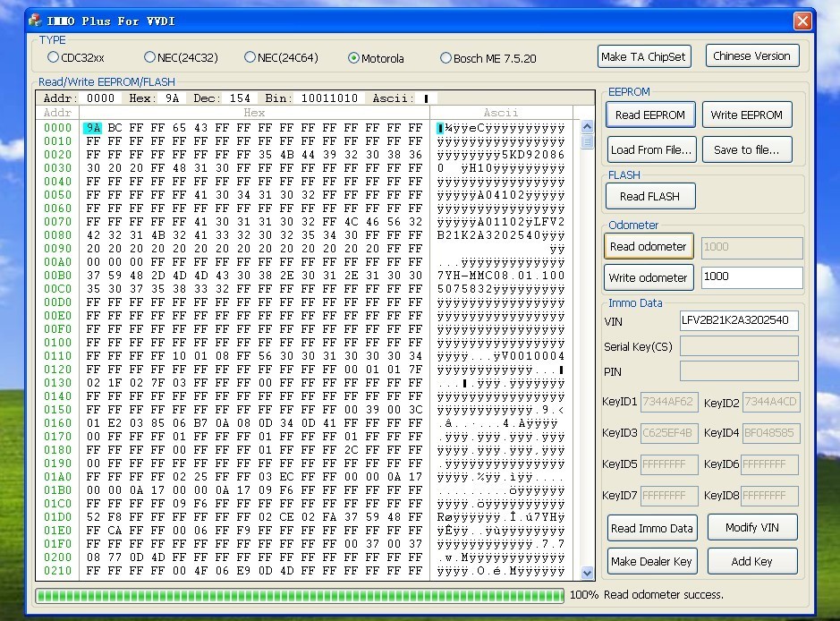Click hex editor scroll up arrow
Screen dimensions: 840x621
point(587,127)
